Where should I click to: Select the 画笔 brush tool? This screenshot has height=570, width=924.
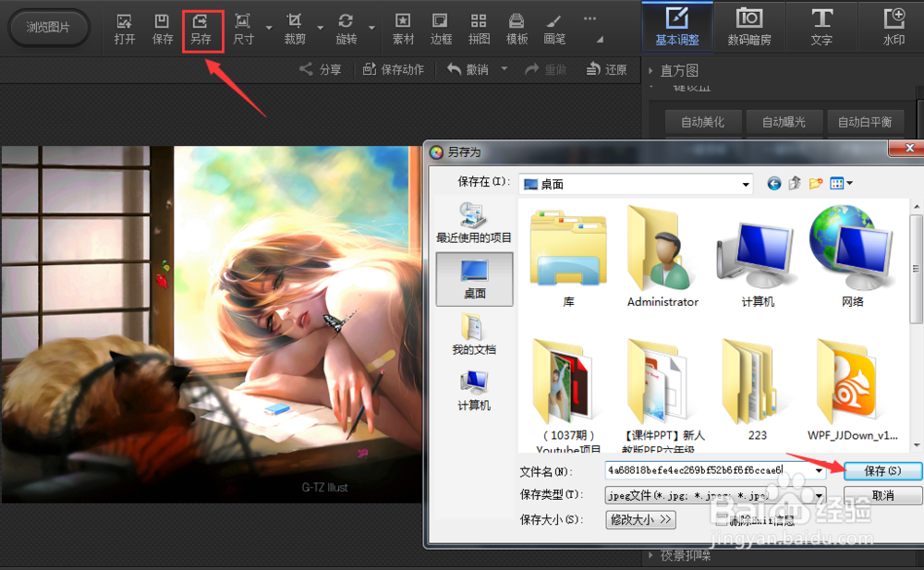click(x=553, y=30)
